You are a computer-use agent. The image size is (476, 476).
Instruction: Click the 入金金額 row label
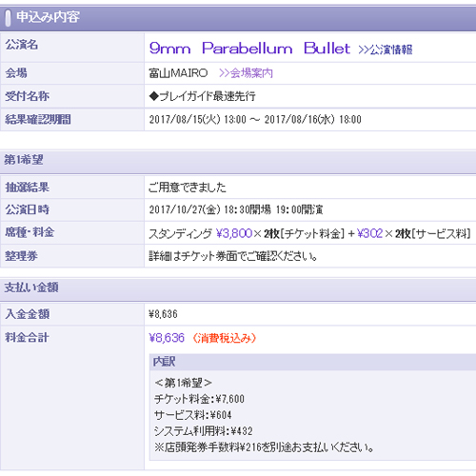point(27,314)
